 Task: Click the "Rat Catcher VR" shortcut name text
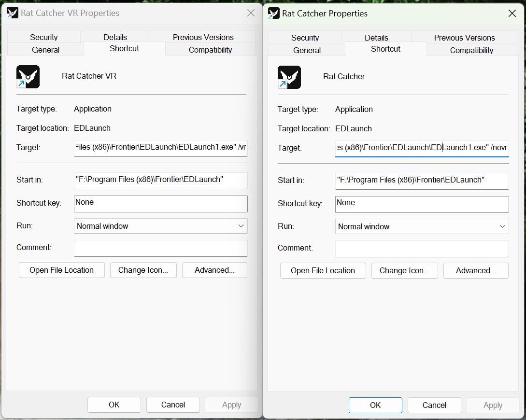(89, 76)
